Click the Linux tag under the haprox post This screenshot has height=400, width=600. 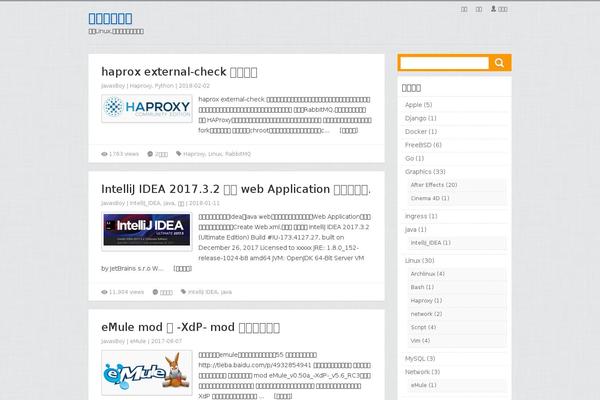pos(215,154)
